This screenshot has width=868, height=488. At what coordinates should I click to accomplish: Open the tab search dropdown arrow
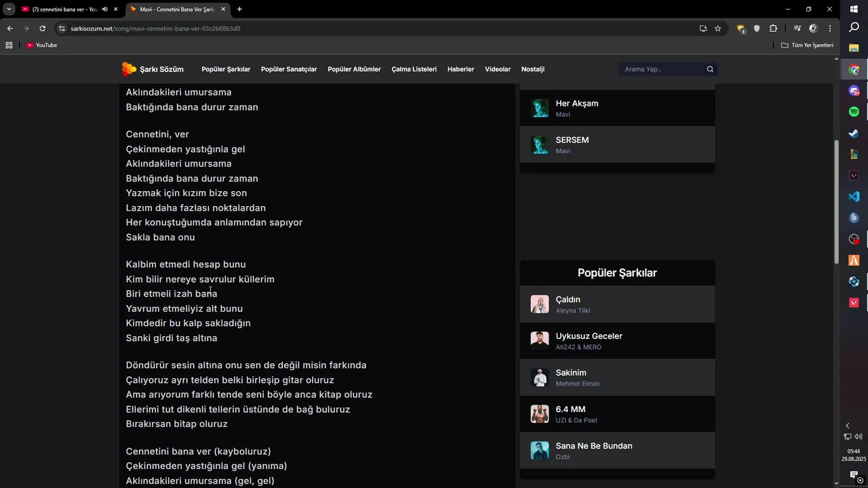[9, 9]
